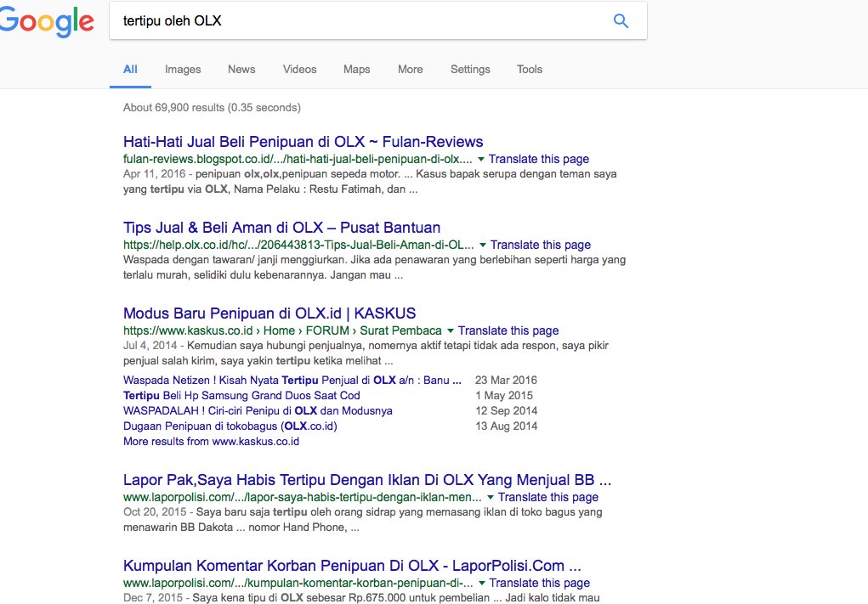Translate the kaskus.co.id result page
868x604 pixels.
click(x=508, y=330)
